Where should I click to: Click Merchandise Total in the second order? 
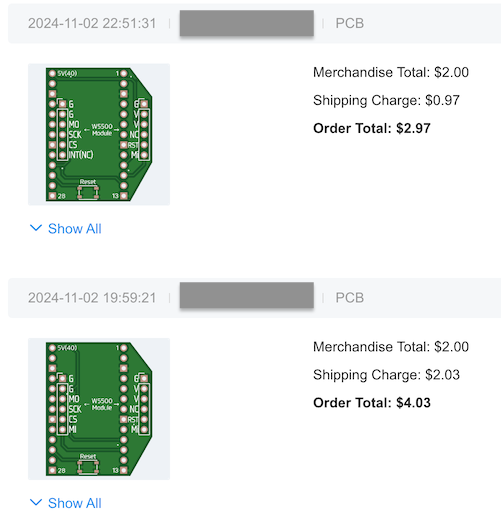click(391, 346)
